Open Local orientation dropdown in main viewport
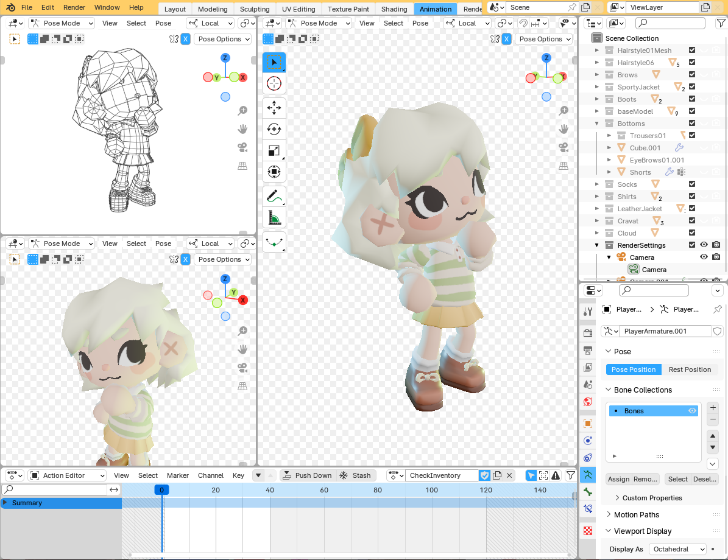728x560 pixels. (x=467, y=23)
